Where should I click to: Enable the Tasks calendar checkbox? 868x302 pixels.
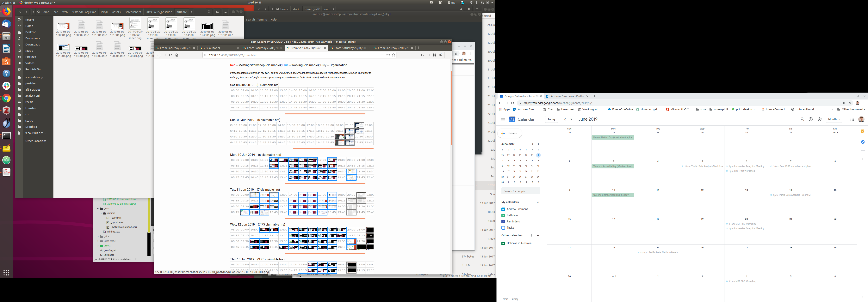(503, 228)
